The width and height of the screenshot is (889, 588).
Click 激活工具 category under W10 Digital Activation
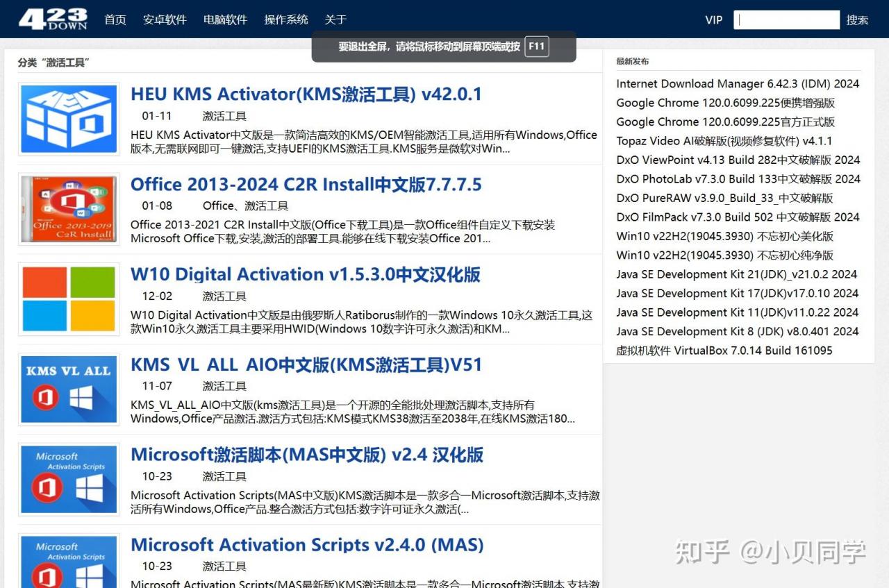point(224,296)
